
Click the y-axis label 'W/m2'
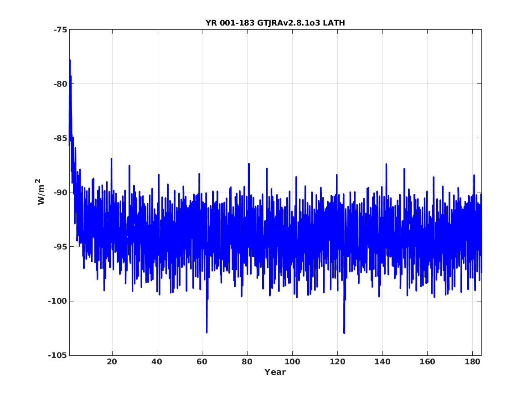40,192
